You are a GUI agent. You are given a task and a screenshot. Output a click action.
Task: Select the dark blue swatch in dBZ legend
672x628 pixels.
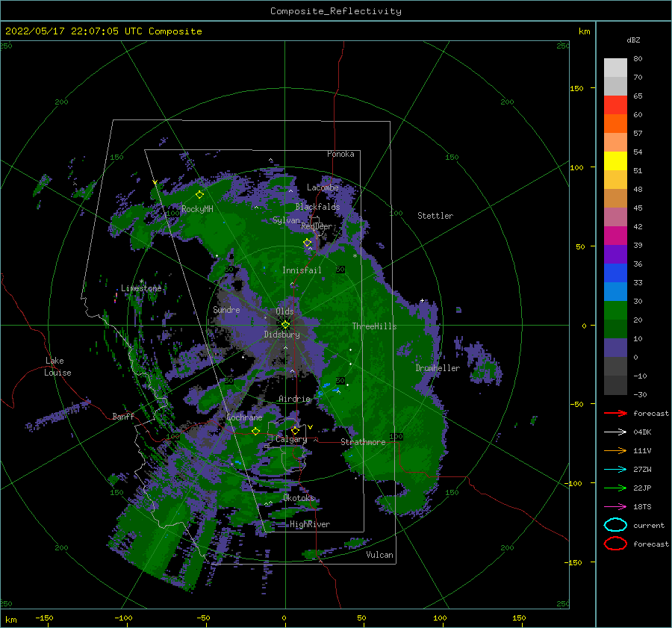[615, 273]
